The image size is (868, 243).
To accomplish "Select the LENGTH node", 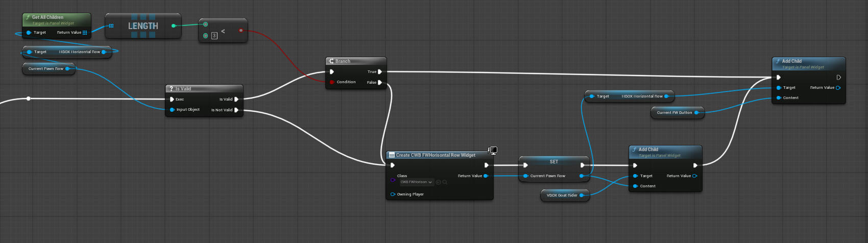I will point(143,26).
